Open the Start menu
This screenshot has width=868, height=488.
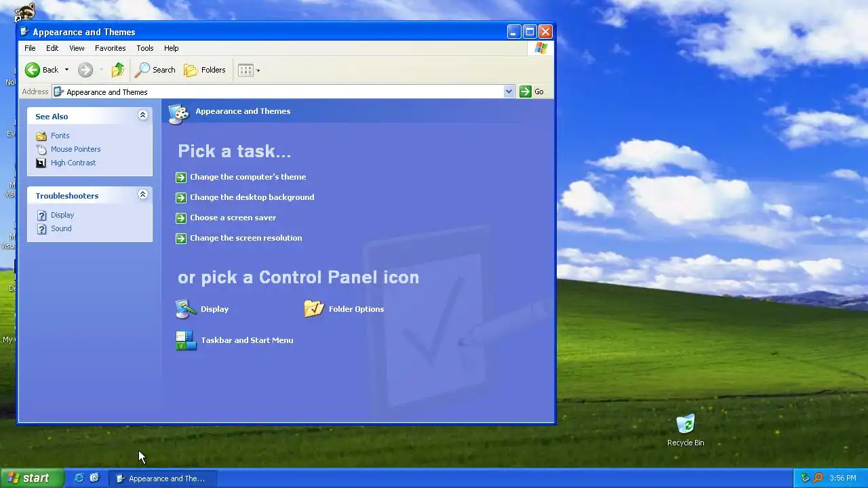[x=32, y=478]
